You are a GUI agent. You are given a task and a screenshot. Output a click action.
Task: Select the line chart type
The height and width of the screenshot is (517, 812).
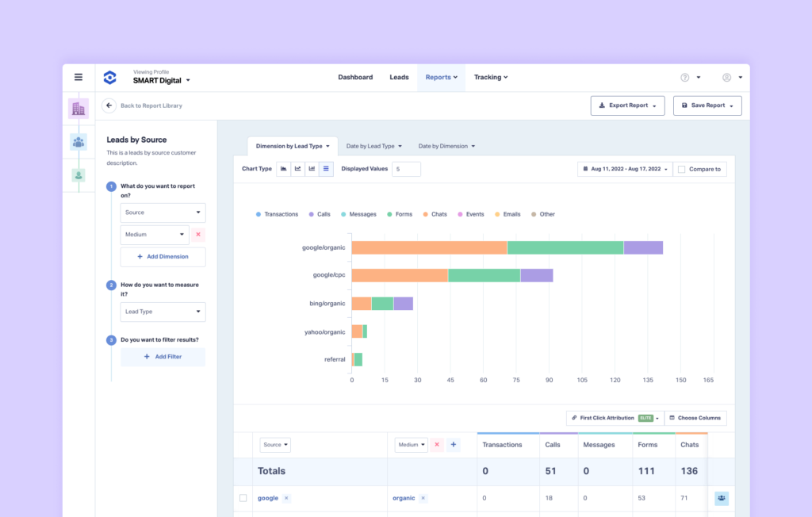pos(297,168)
